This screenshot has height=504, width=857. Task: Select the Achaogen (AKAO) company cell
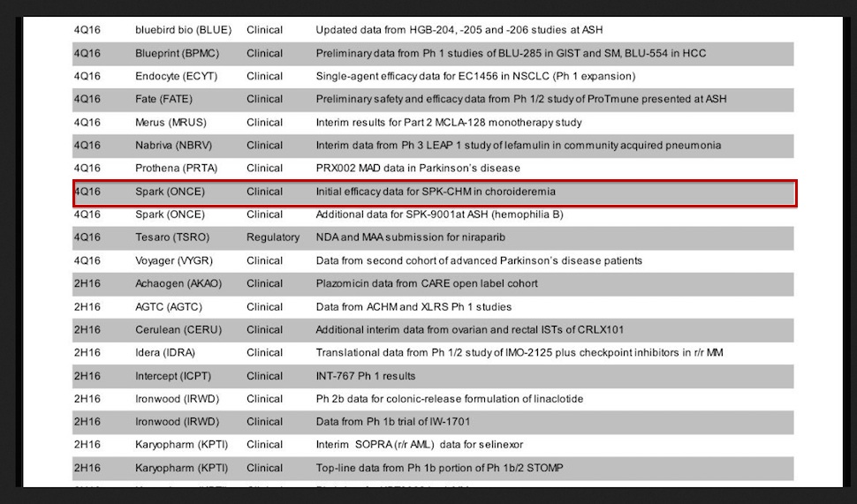pyautogui.click(x=177, y=283)
